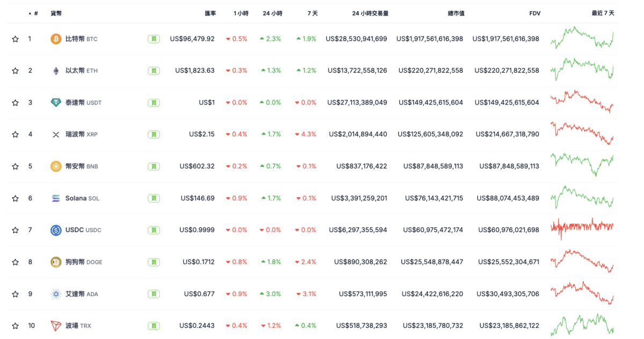The image size is (644, 339).
Task: Click the buy button for BNB
Action: (x=154, y=166)
